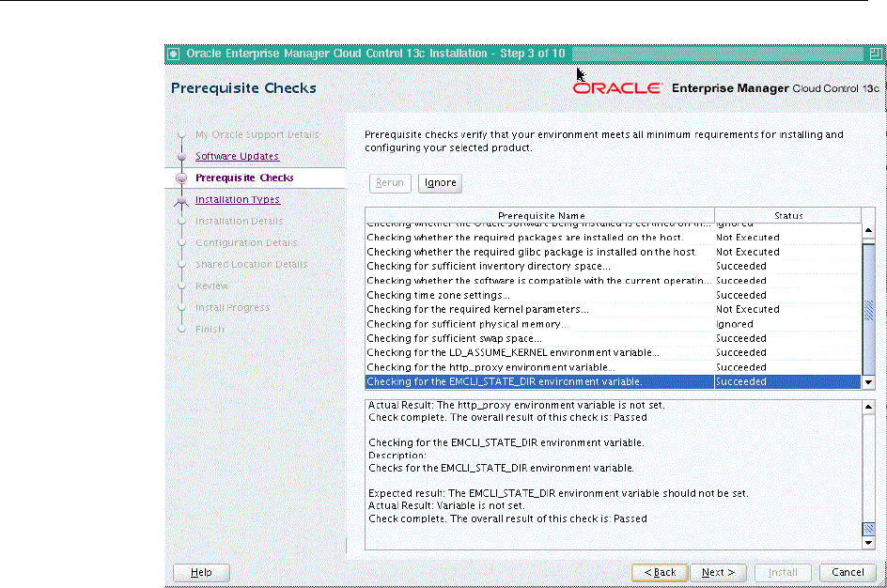This screenshot has width=887, height=588.
Task: Click 'Succeeded' status of time zone settings
Action: (x=741, y=295)
